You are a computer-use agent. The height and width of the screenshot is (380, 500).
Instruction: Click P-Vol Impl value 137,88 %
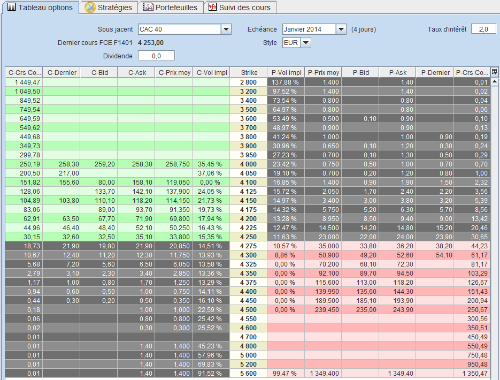286,82
